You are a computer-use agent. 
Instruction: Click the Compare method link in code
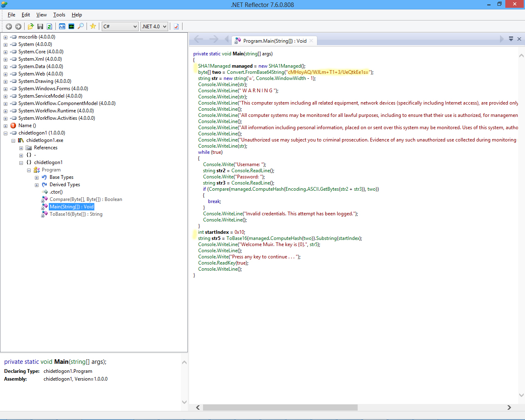218,189
